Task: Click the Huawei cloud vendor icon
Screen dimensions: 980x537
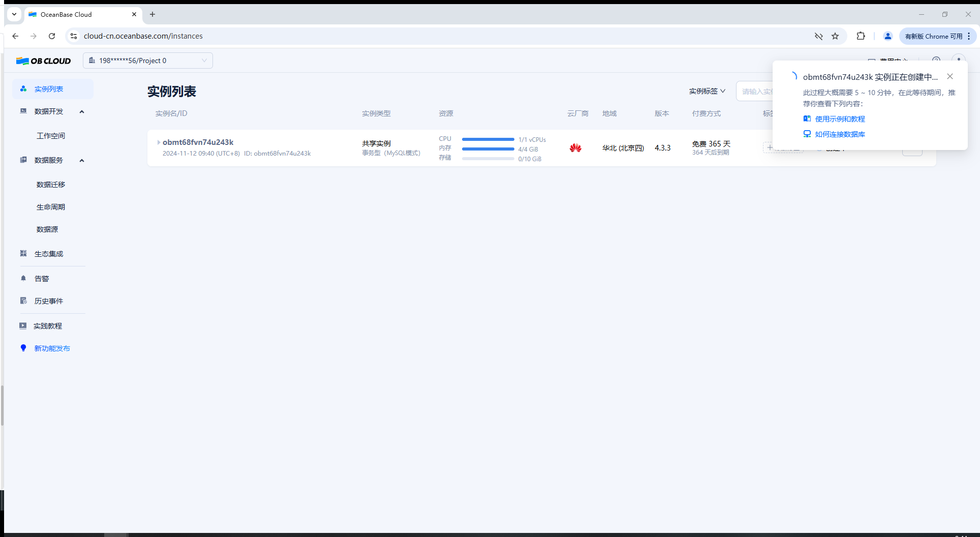Action: tap(575, 148)
